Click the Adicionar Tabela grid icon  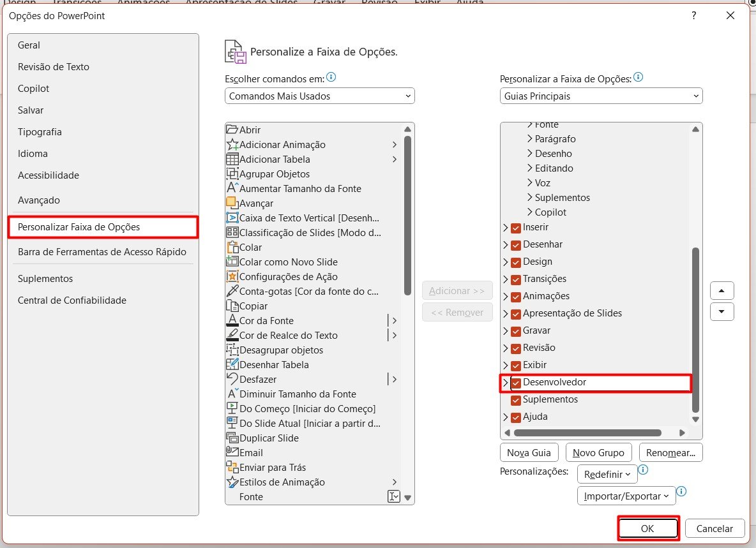[x=232, y=159]
